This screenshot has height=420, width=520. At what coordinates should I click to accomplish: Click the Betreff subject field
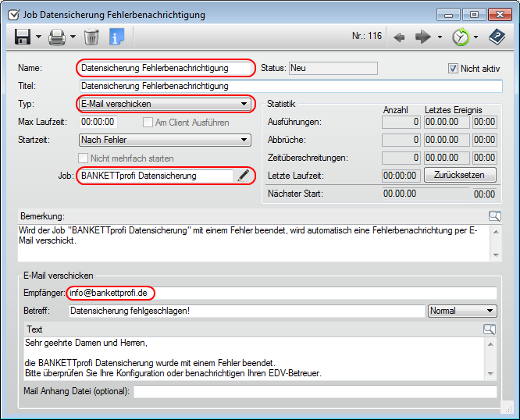(x=247, y=311)
